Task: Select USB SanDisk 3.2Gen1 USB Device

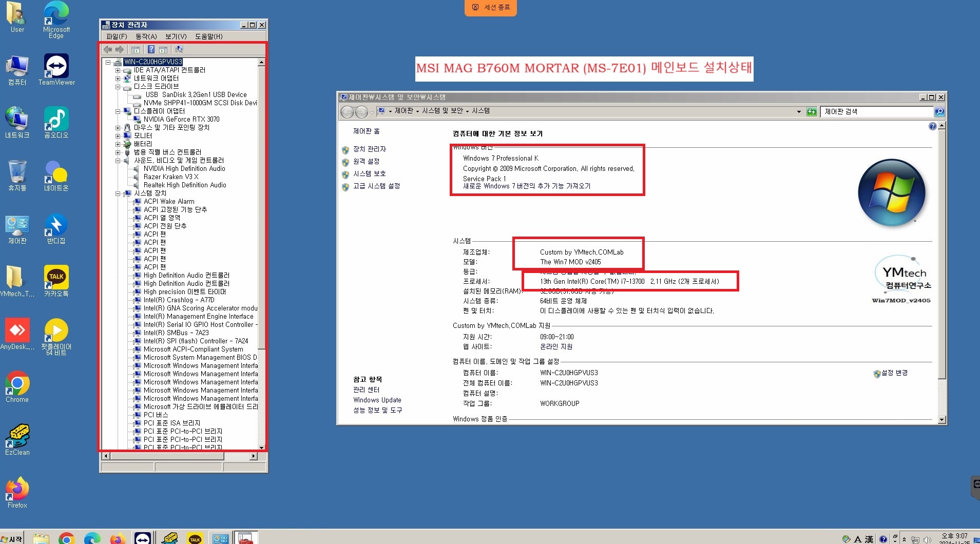Action: [196, 94]
